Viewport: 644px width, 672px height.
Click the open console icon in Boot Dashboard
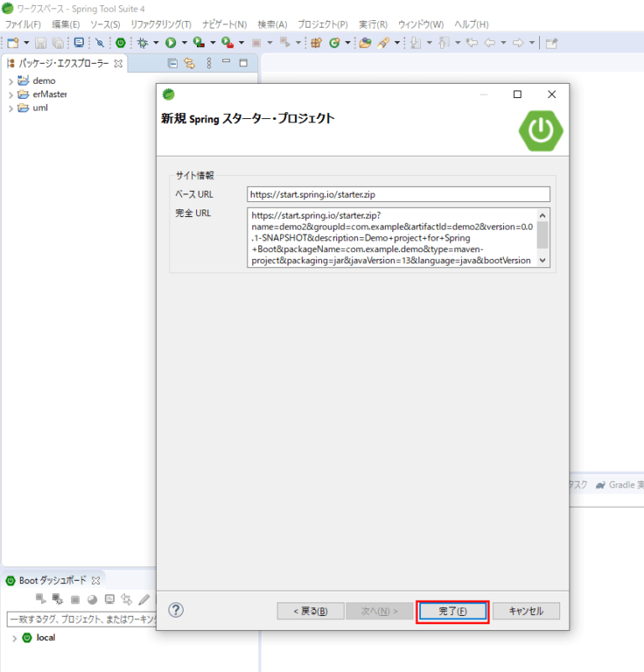tap(109, 599)
